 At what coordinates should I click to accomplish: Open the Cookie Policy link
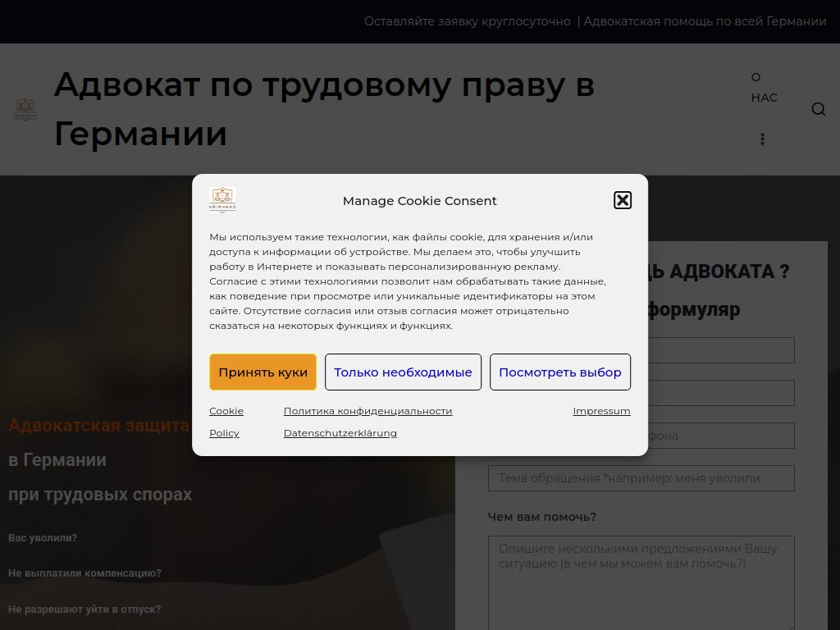226,422
